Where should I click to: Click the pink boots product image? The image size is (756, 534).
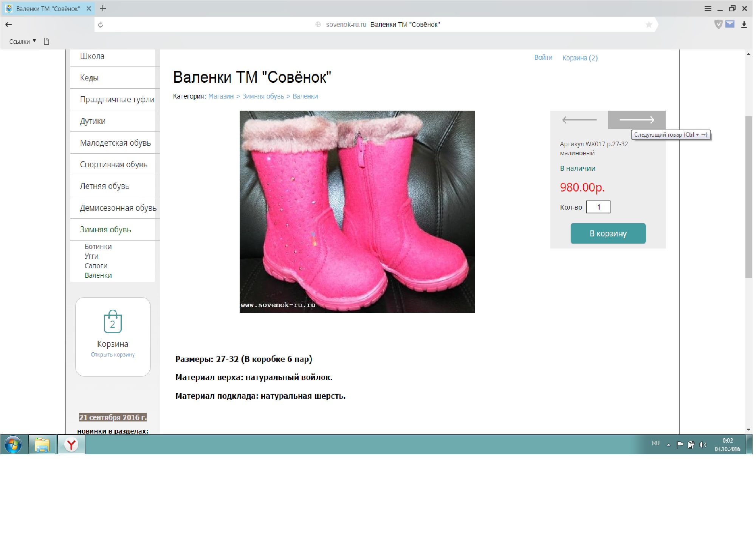coord(357,211)
